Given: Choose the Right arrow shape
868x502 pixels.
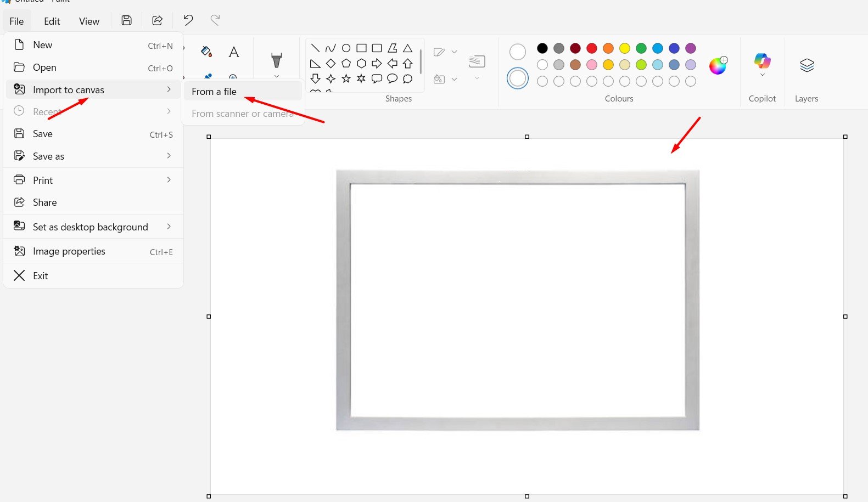Looking at the screenshot, I should pos(377,63).
